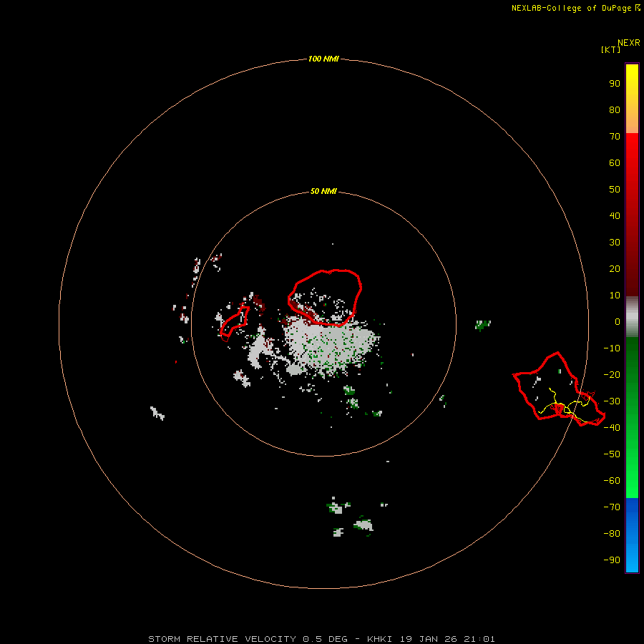Click the -10 value on the velocity scale

point(612,348)
